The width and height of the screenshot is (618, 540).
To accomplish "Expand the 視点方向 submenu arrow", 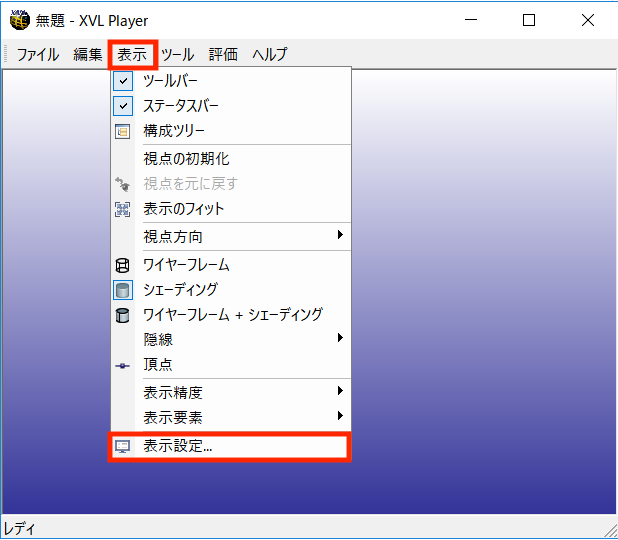I will coord(340,235).
